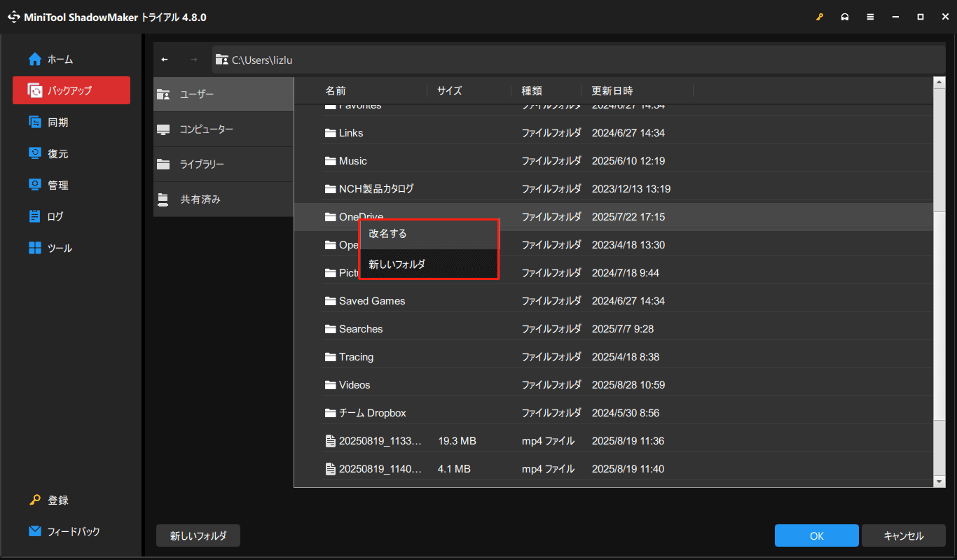This screenshot has height=560, width=957.
Task: Click folder icon next to Links
Action: tap(331, 133)
